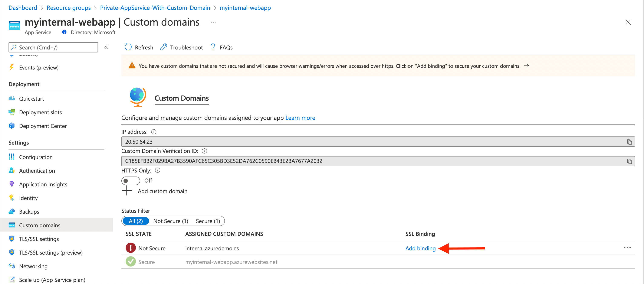Click the FAQs button label
Screen dimensions: 644x284
[226, 47]
